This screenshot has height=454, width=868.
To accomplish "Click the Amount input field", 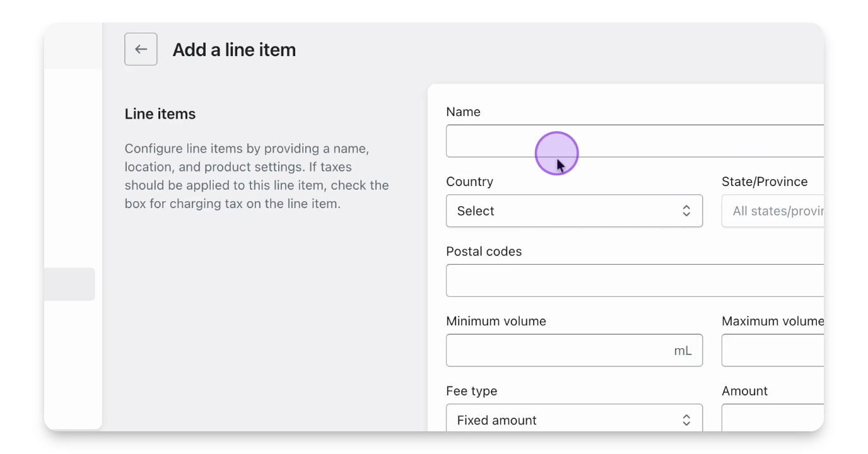I will (773, 419).
